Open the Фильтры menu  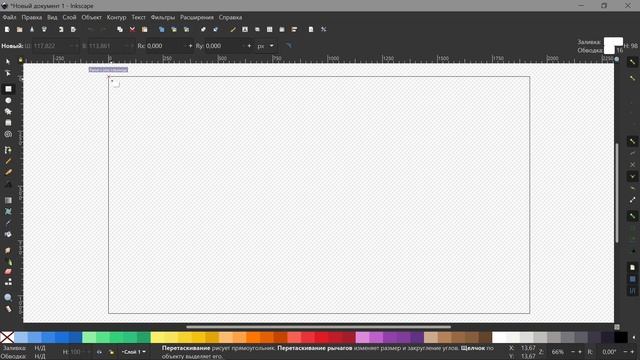(x=162, y=18)
